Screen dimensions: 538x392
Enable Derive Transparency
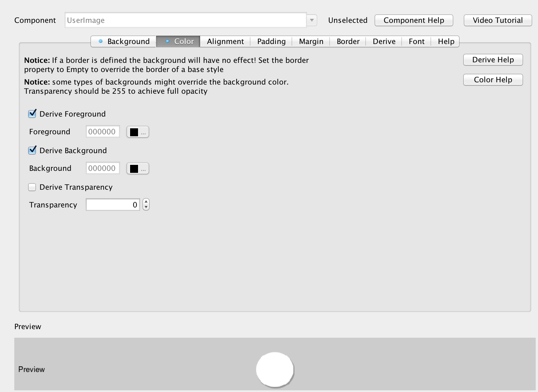tap(32, 187)
